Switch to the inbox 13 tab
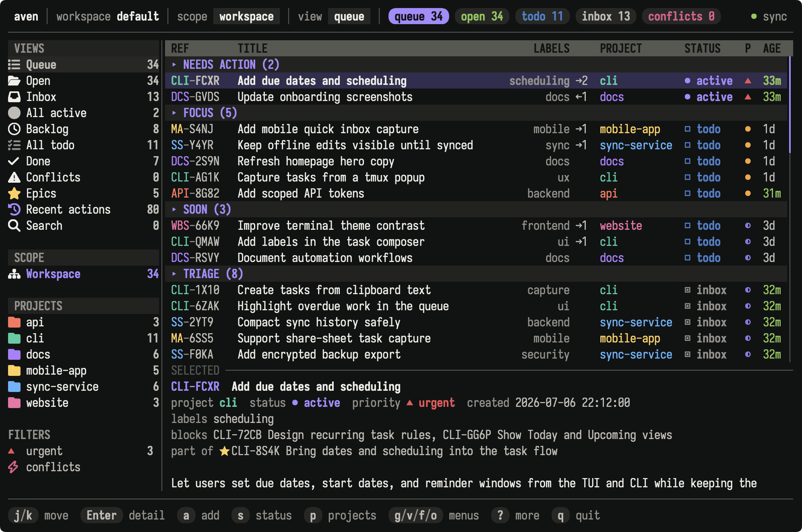This screenshot has width=802, height=532. click(x=606, y=16)
